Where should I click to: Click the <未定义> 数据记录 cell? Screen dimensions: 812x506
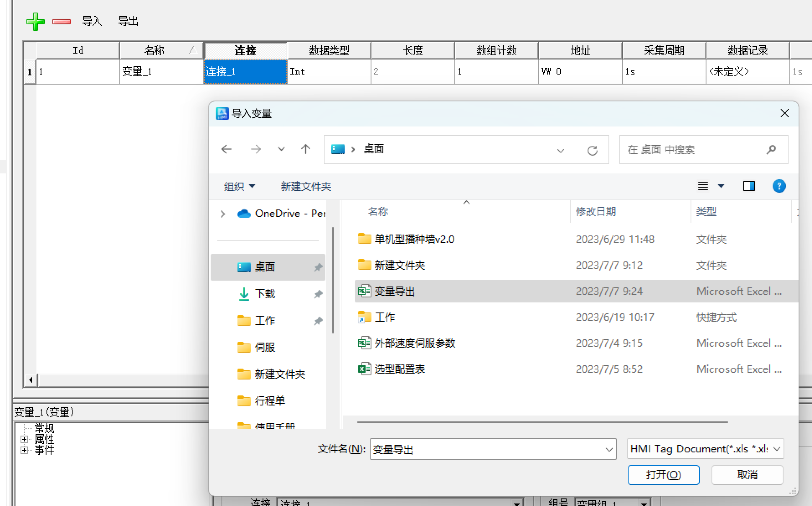(x=748, y=72)
